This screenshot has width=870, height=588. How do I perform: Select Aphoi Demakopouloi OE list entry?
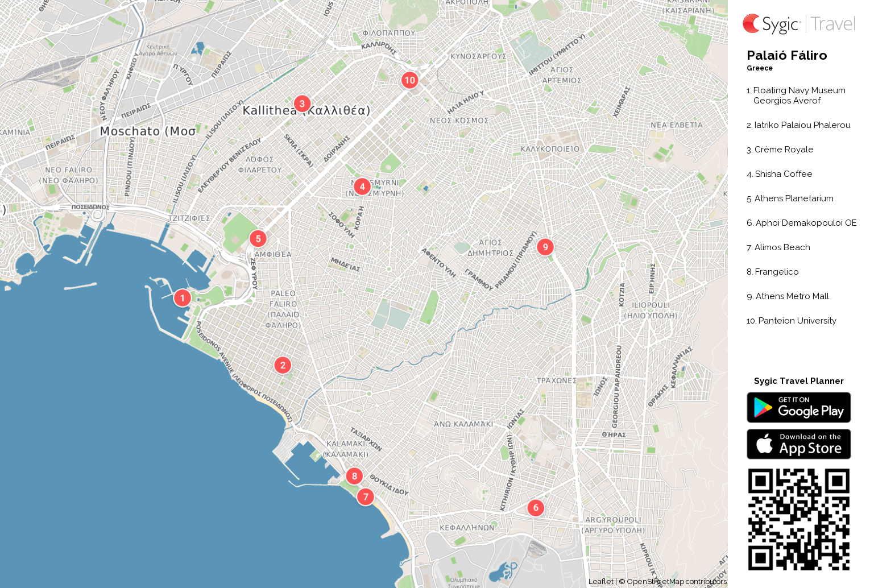[x=801, y=223]
